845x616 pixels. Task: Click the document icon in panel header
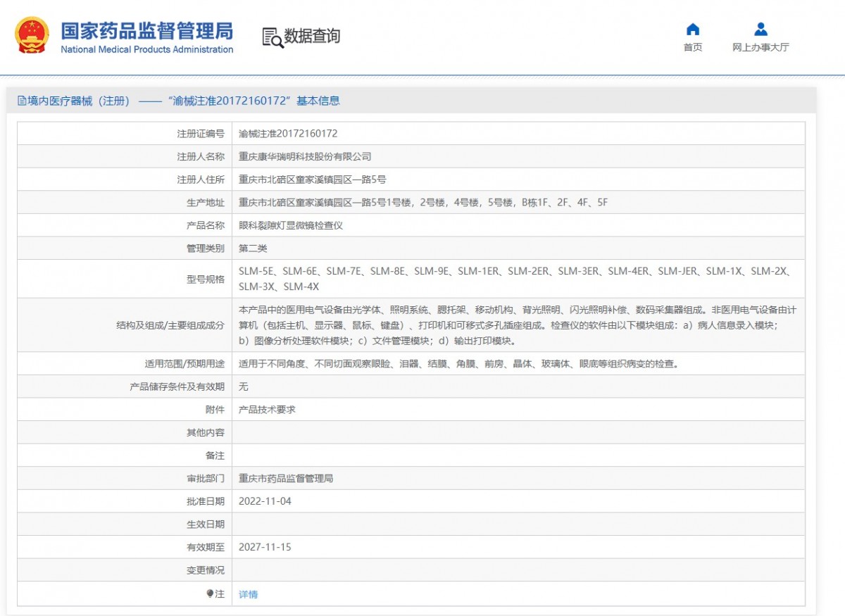[x=22, y=101]
